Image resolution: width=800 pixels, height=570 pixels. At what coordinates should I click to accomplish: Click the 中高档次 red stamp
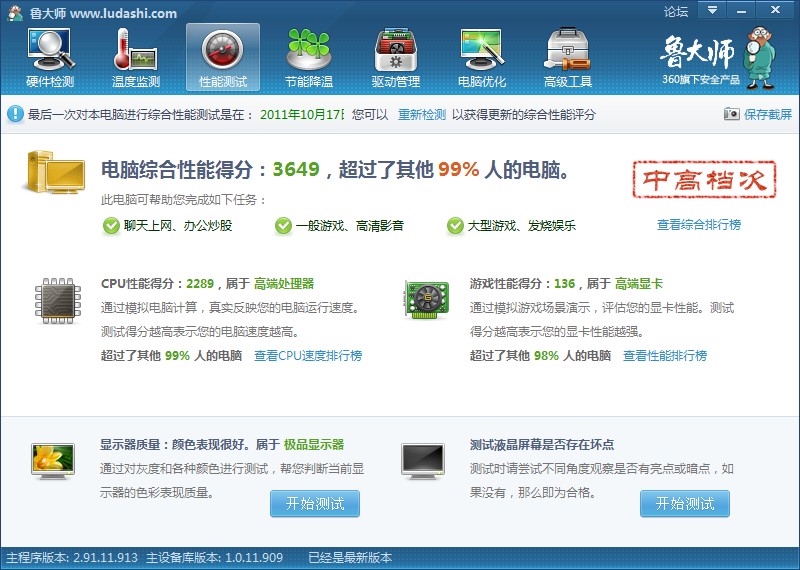(704, 180)
